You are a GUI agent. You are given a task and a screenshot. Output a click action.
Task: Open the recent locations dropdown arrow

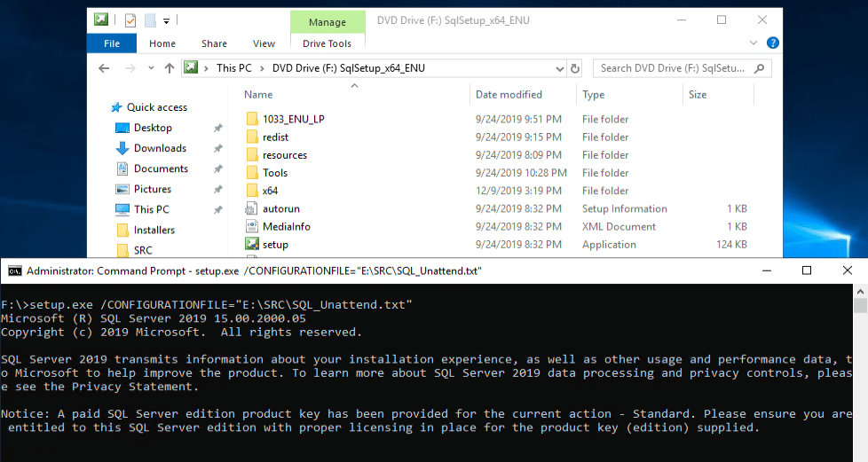pyautogui.click(x=149, y=68)
